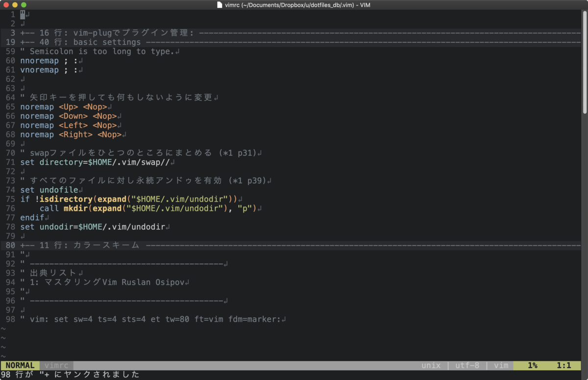This screenshot has width=588, height=380.
Task: Click the vim filetype indicator in statusline
Action: 501,365
